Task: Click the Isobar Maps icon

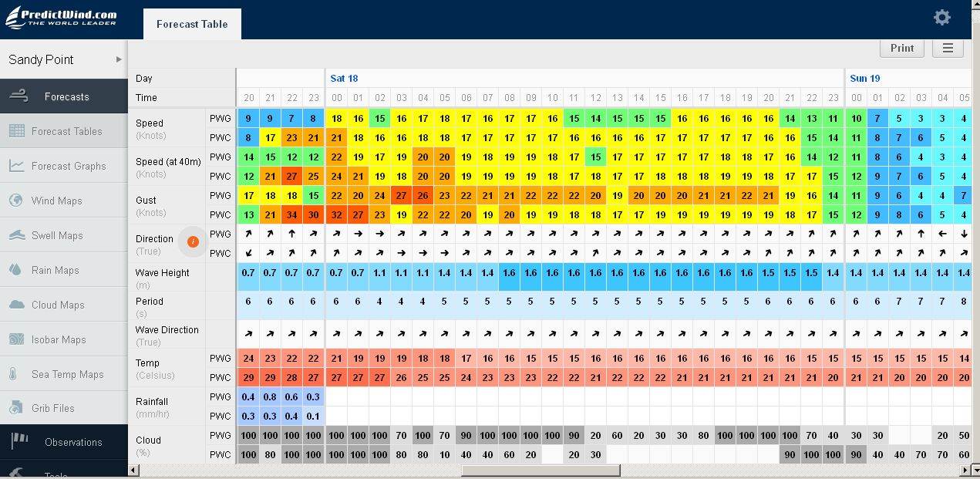Action: [16, 339]
